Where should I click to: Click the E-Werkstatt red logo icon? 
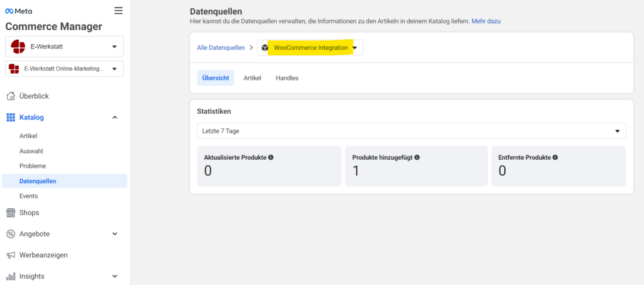(18, 47)
